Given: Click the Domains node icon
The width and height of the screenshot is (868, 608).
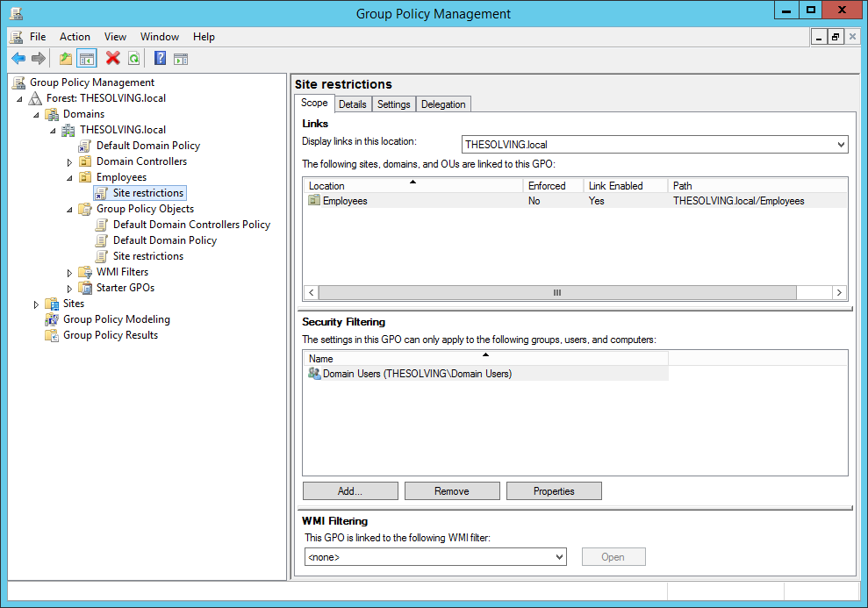Looking at the screenshot, I should click(x=52, y=115).
